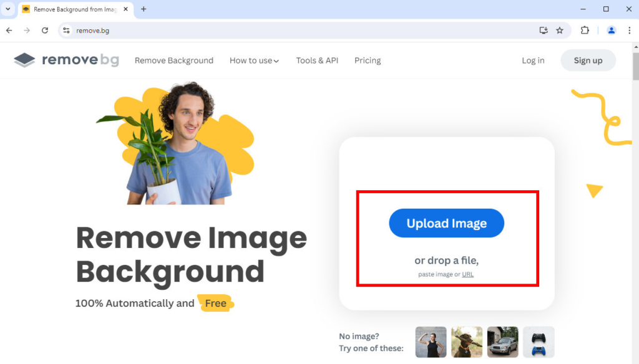Go back using browser back arrow
Screen dimensions: 639x364
click(x=9, y=30)
